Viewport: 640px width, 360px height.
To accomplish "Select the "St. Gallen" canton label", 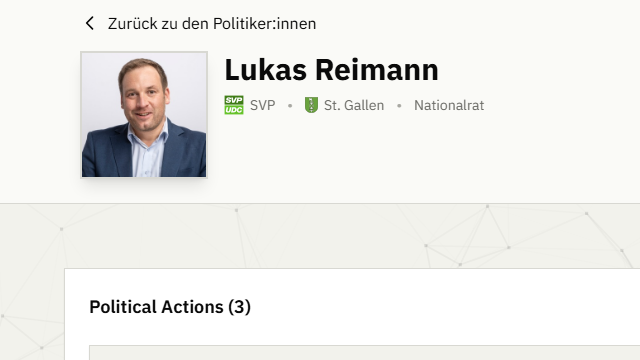I will pos(354,105).
